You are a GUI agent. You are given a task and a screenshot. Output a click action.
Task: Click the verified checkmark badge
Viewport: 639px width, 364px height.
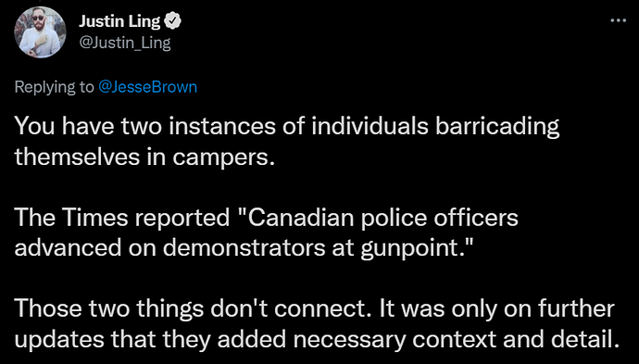[x=172, y=22]
